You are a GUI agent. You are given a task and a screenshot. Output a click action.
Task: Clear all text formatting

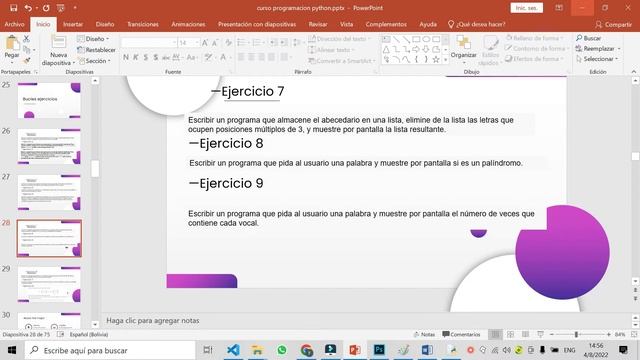tap(229, 42)
